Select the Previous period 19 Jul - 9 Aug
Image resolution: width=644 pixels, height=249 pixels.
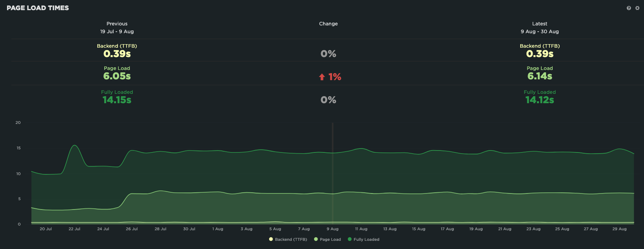pos(117,31)
